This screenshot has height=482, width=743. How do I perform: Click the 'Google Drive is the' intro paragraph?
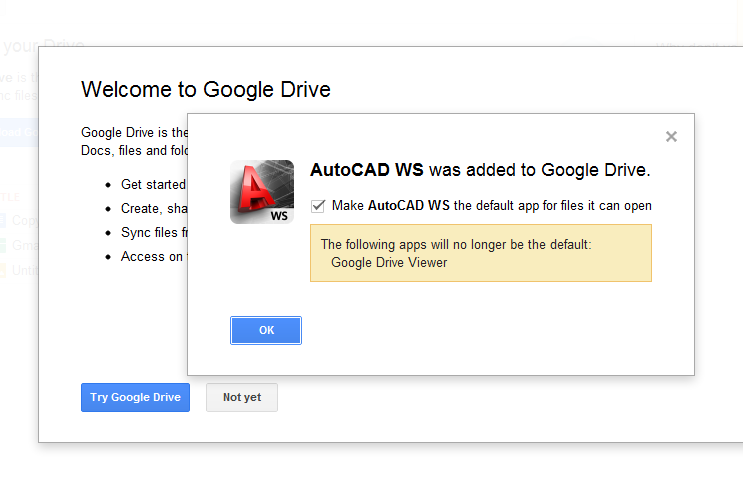134,132
